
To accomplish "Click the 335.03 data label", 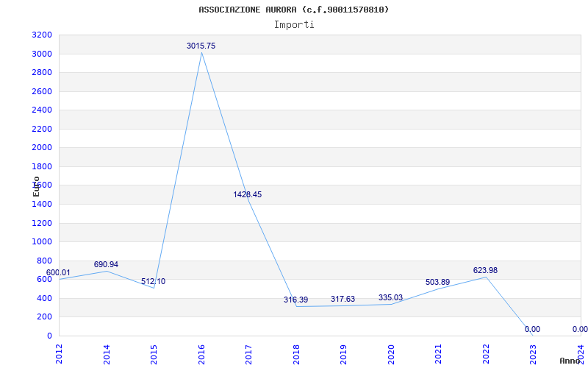I will tap(390, 297).
